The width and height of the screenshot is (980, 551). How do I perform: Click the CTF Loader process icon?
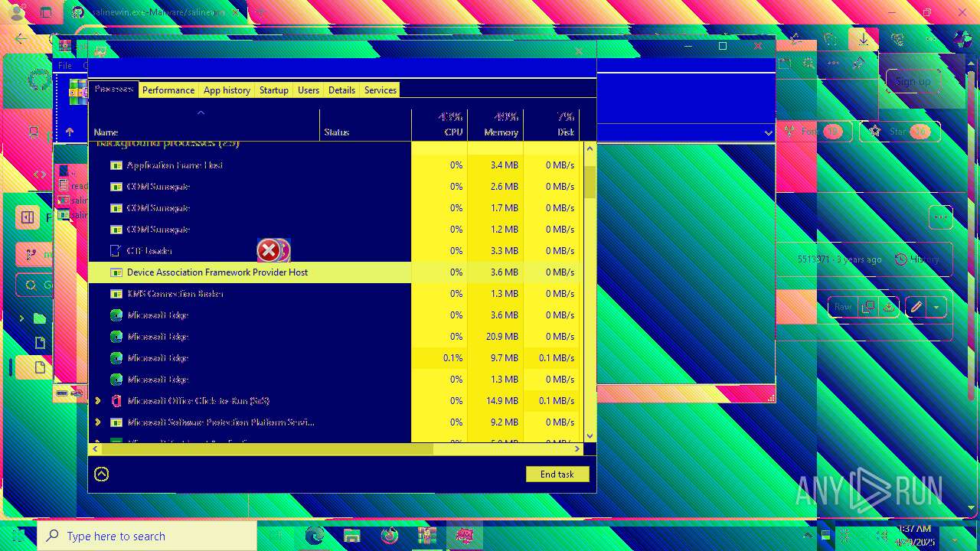[x=116, y=250]
